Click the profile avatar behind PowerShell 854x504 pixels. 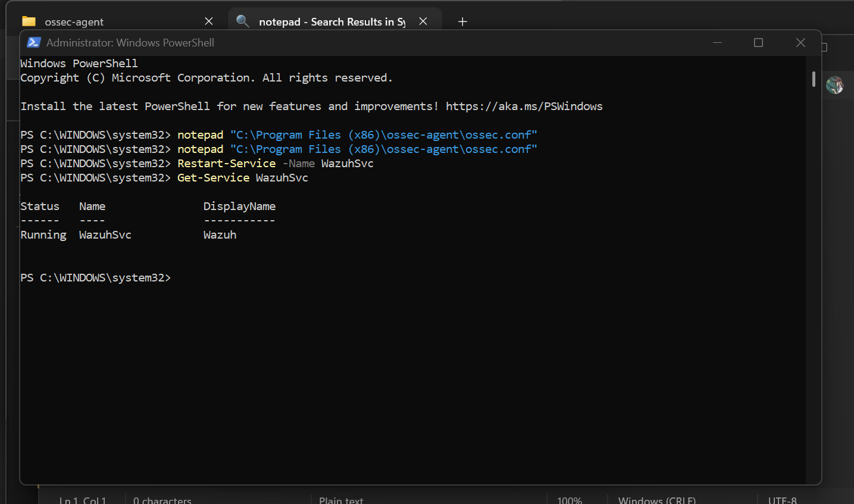click(834, 85)
